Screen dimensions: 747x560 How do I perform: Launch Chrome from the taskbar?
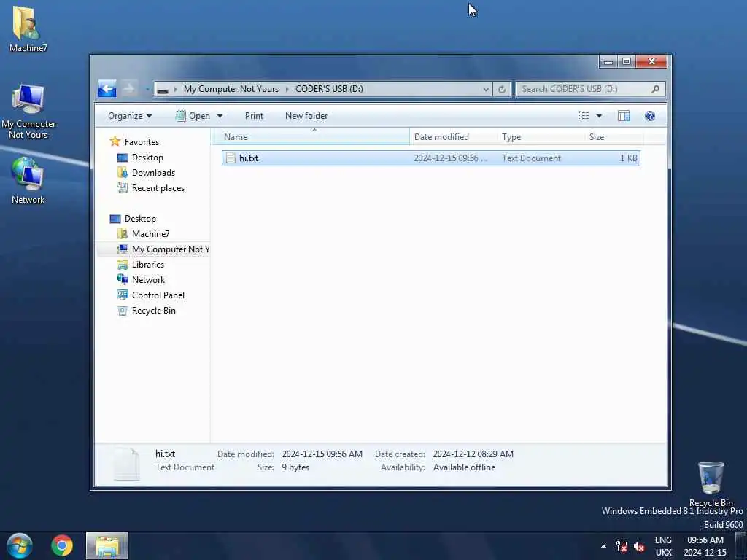tap(62, 545)
